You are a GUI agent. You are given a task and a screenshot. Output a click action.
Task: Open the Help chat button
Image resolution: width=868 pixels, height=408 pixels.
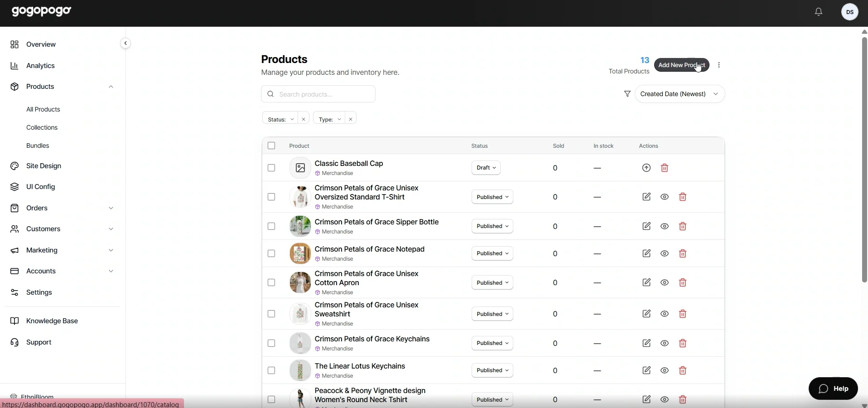(x=833, y=389)
